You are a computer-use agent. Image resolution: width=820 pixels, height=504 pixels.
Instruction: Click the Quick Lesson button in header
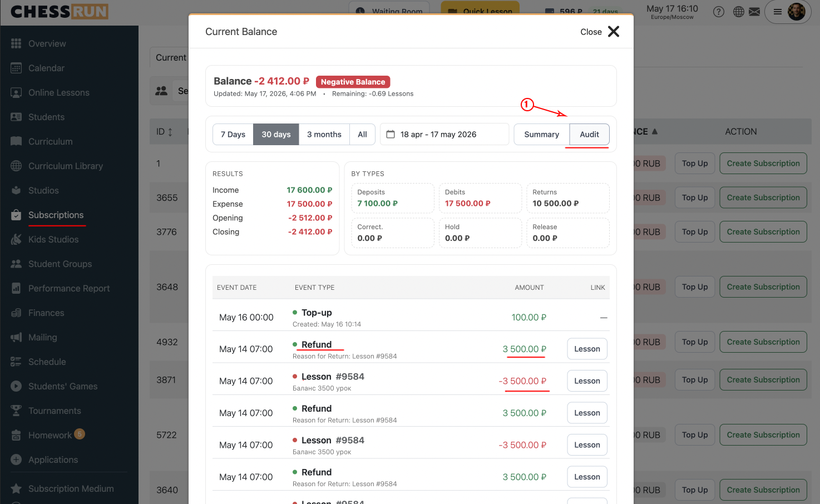click(x=480, y=11)
